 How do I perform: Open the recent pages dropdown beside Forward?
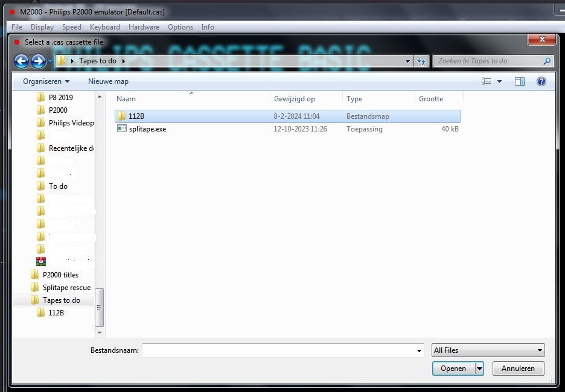(50, 61)
